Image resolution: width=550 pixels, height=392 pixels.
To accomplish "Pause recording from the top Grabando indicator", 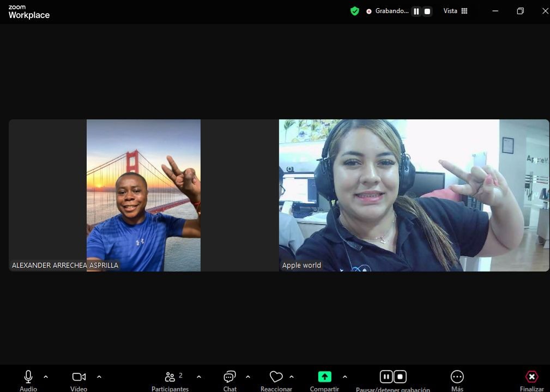I will coord(416,11).
